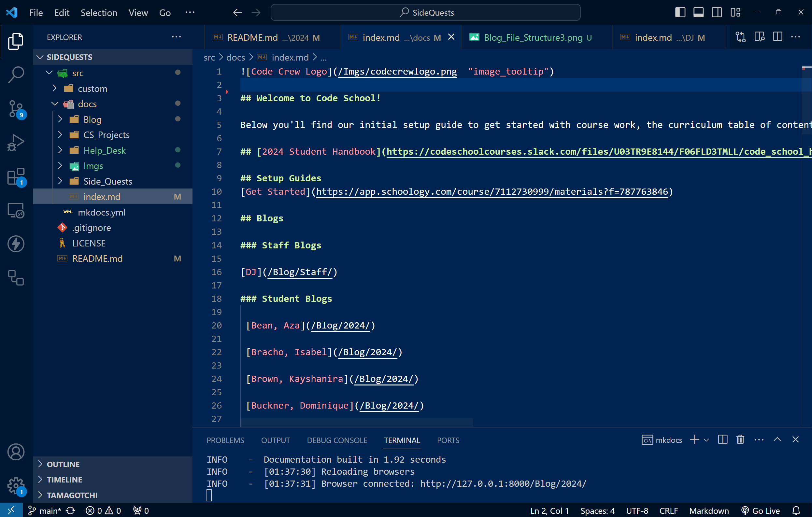Switch to the PROBLEMS terminal tab

(x=225, y=440)
